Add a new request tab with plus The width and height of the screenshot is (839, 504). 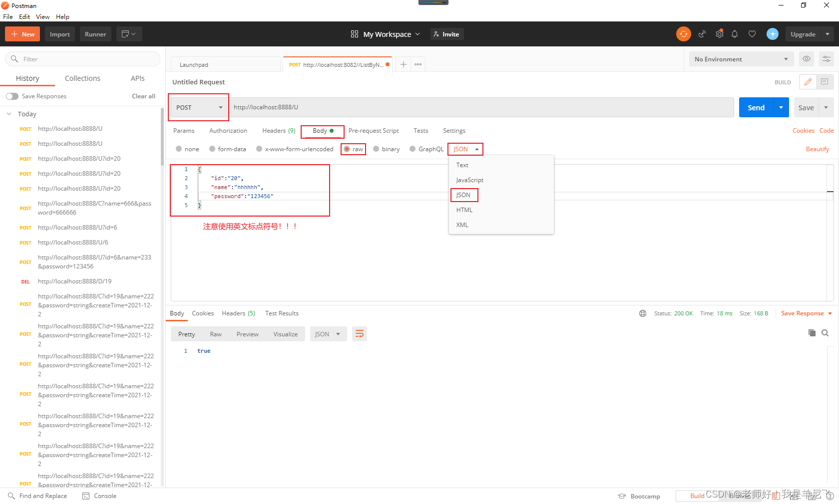[404, 64]
